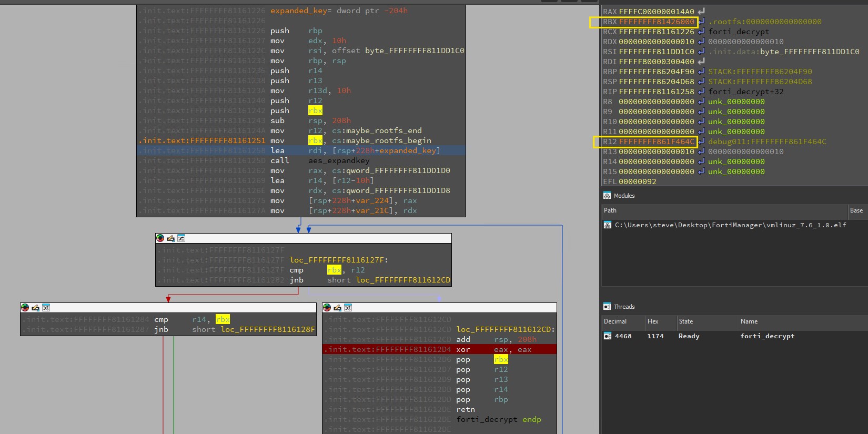868x434 pixels.
Task: Follow the RDX register jump arrow
Action: point(701,42)
